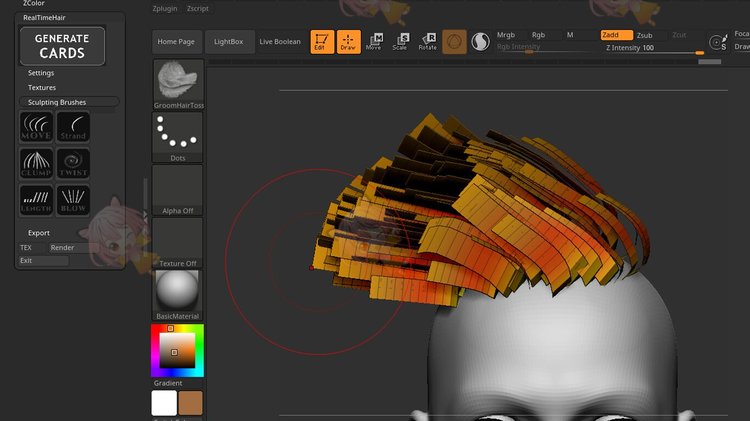The image size is (750, 421).
Task: Click the brush symmetry S icon
Action: [717, 43]
